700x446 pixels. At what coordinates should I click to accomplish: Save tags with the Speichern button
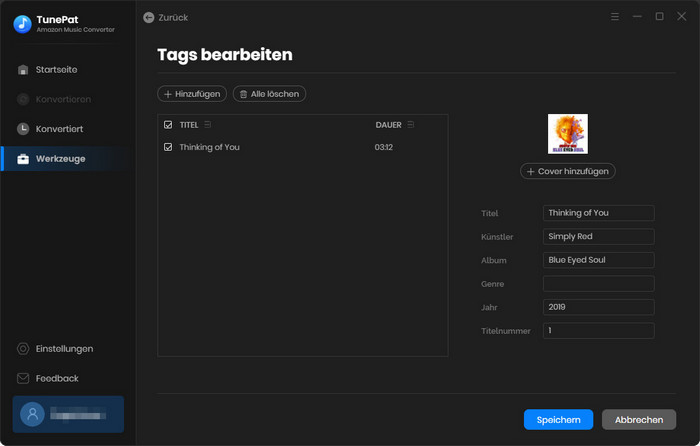(x=558, y=420)
